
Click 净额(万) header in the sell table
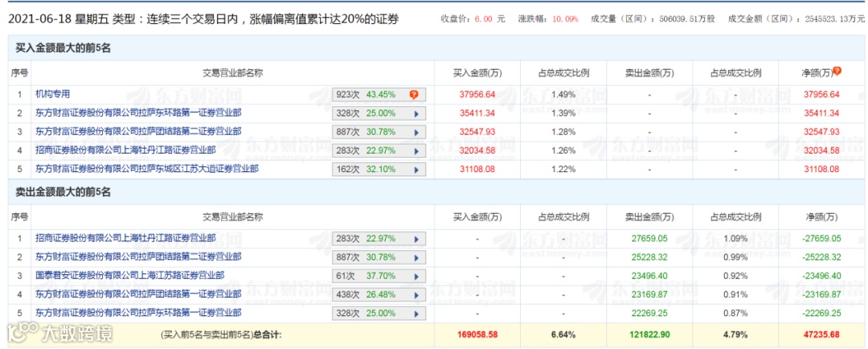pos(821,216)
